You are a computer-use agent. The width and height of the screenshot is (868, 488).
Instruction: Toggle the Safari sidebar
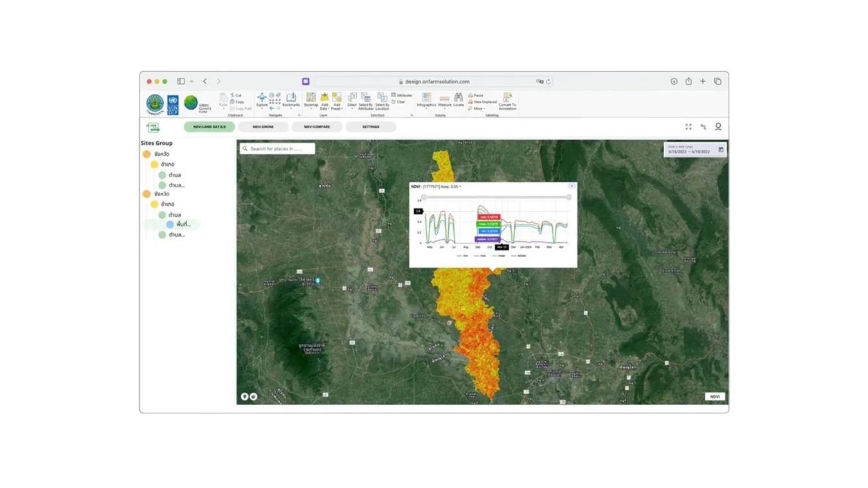181,82
